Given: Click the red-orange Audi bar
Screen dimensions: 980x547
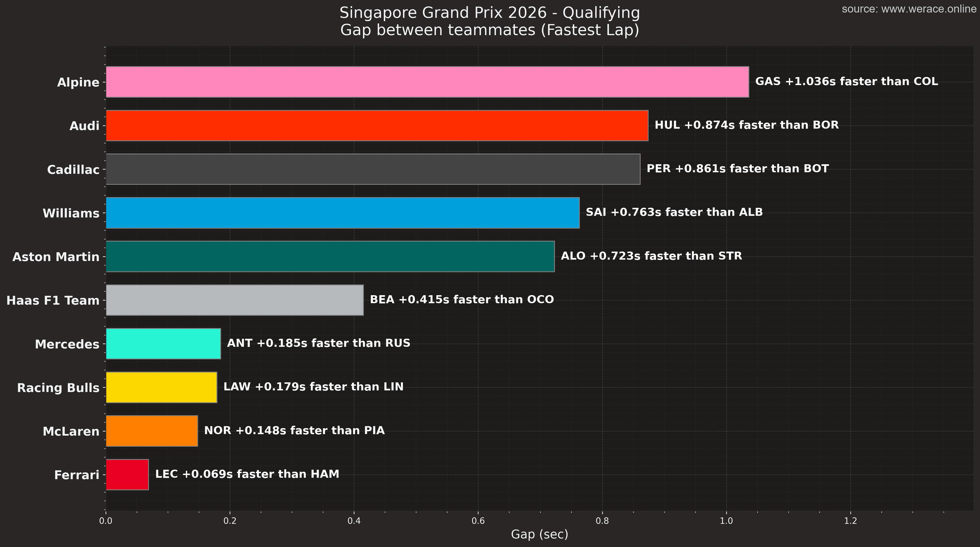Looking at the screenshot, I should (x=377, y=126).
